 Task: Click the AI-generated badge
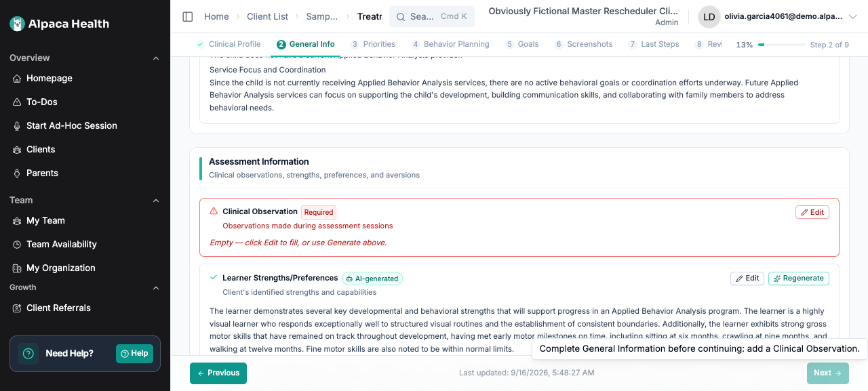372,279
